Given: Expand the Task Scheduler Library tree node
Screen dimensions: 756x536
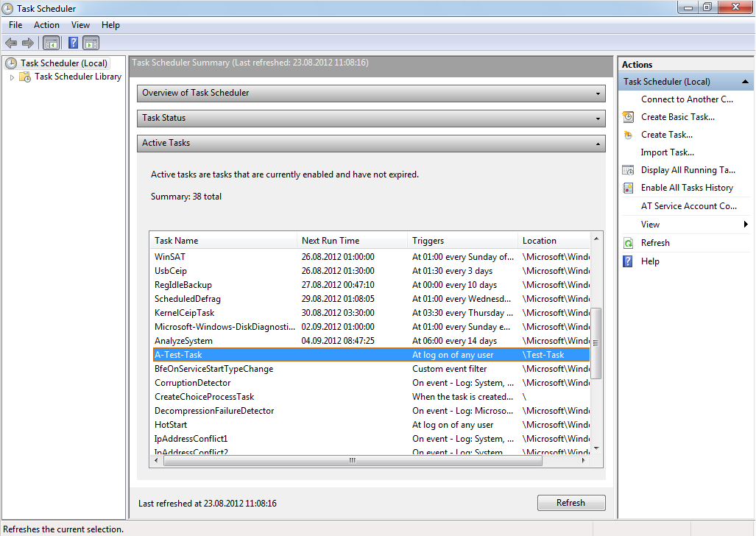Looking at the screenshot, I should (x=13, y=77).
